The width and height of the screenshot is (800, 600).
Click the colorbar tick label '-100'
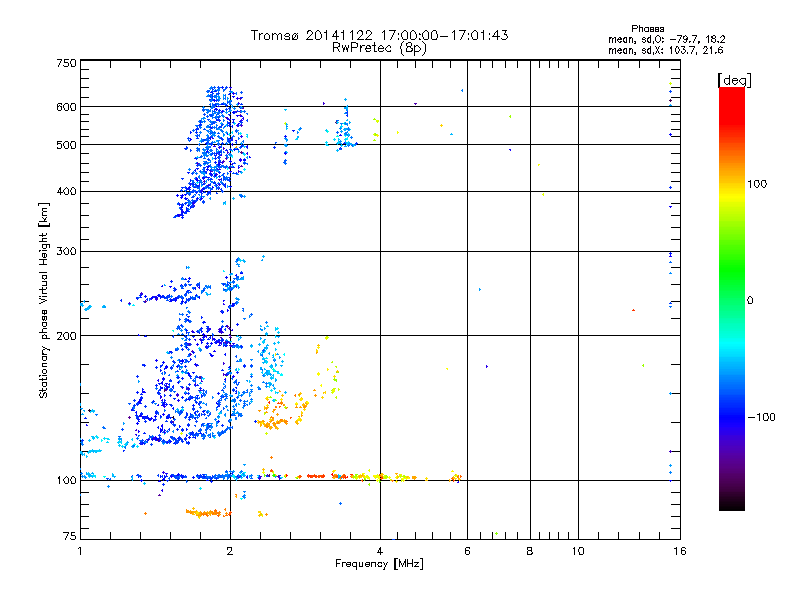click(x=762, y=417)
